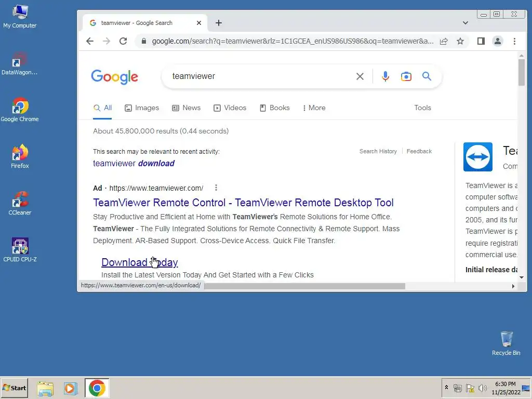Screen dimensions: 532x399
Task: Click the horizontal scroll right arrow
Action: point(513,286)
